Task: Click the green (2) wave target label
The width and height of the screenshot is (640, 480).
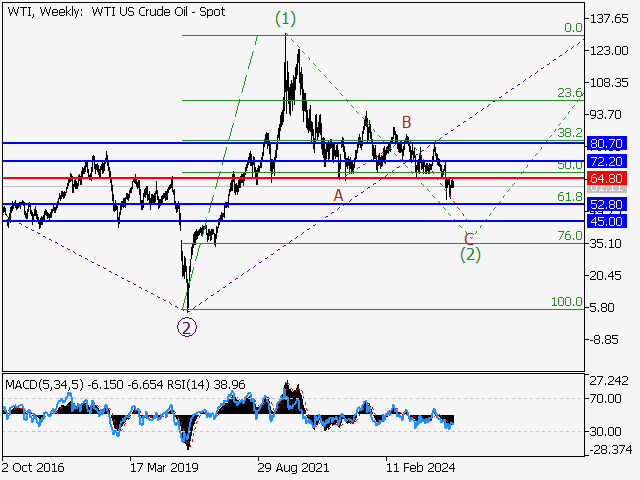Action: click(x=470, y=254)
